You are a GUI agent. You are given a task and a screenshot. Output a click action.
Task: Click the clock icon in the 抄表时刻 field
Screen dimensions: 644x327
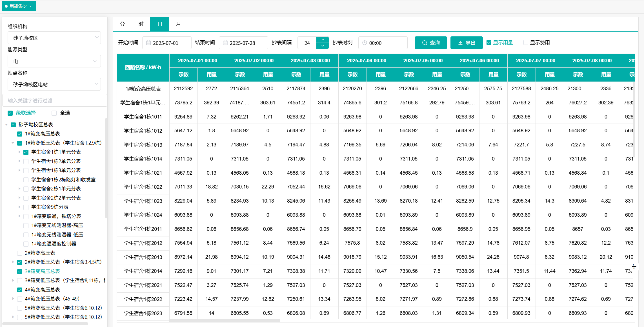(365, 43)
